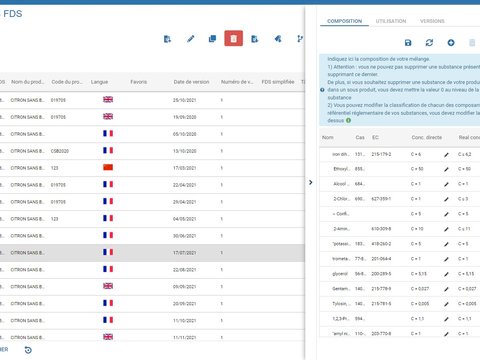Select the row dated 04/05/2021
The height and width of the screenshot is (360, 480).
coord(152,219)
